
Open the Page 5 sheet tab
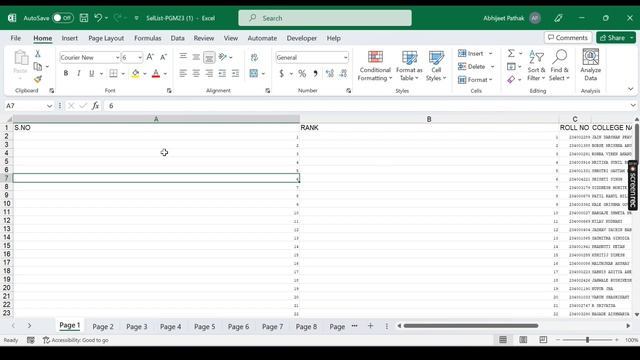pos(204,327)
